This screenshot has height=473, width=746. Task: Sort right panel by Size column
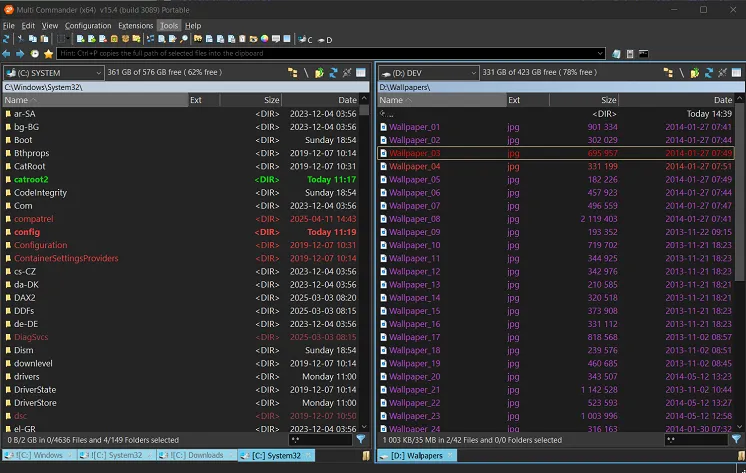(x=584, y=100)
